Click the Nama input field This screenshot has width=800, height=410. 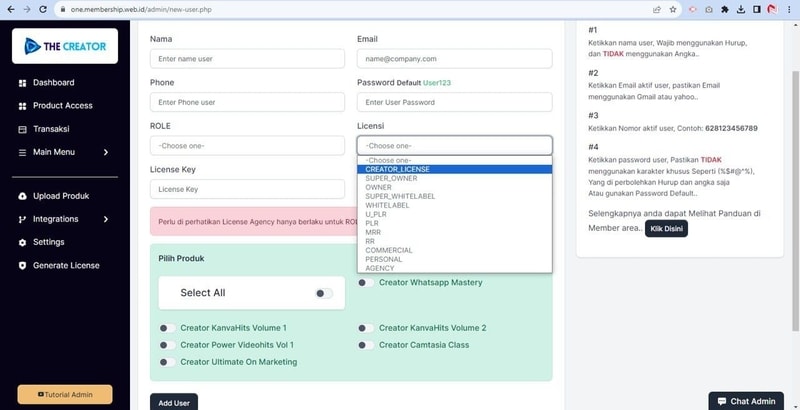click(x=247, y=59)
